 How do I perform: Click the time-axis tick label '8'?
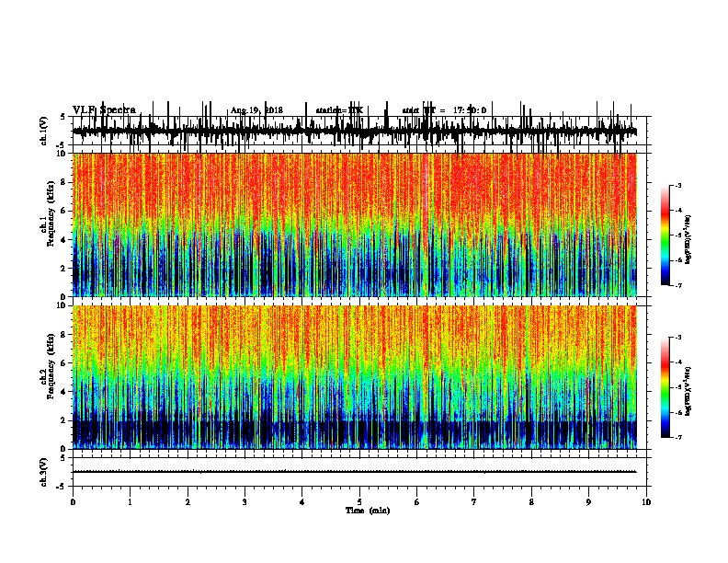(531, 502)
